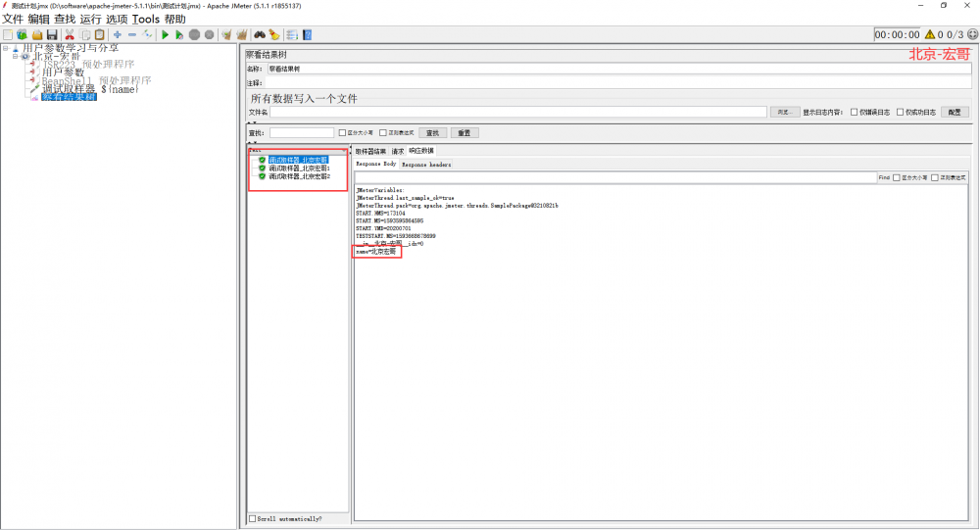Click the blue minus Collapse All icon
This screenshot has height=530, width=980.
132,35
